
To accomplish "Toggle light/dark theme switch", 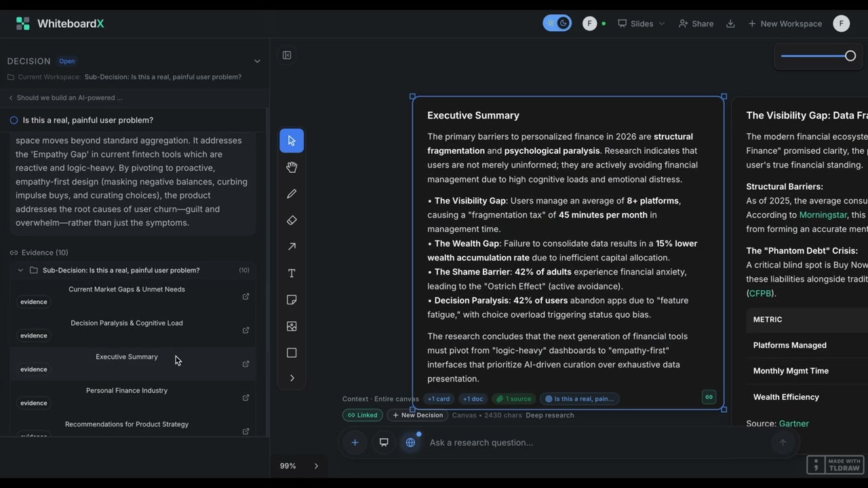I will pos(557,24).
